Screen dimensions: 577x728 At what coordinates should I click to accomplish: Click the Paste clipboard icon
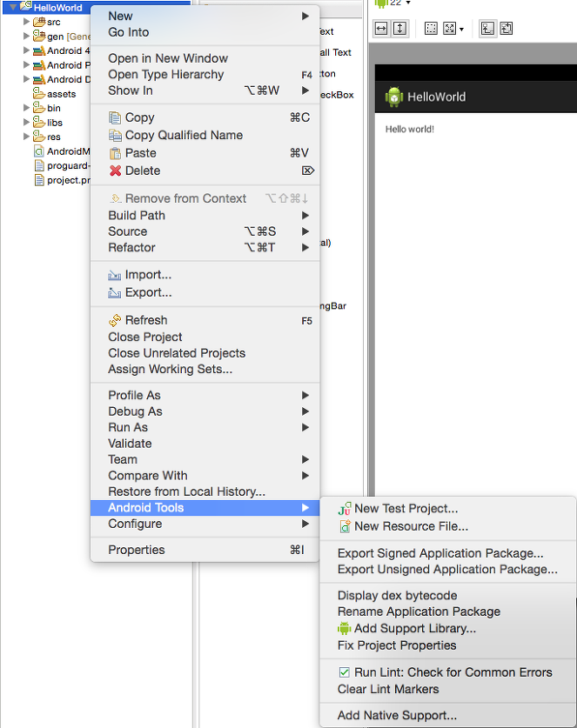(115, 153)
